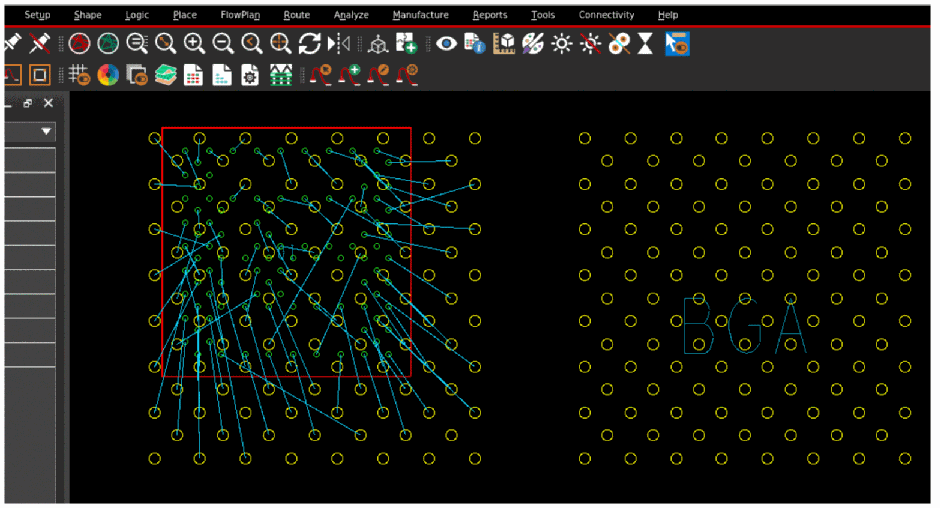Open the Setup menu

tap(37, 15)
